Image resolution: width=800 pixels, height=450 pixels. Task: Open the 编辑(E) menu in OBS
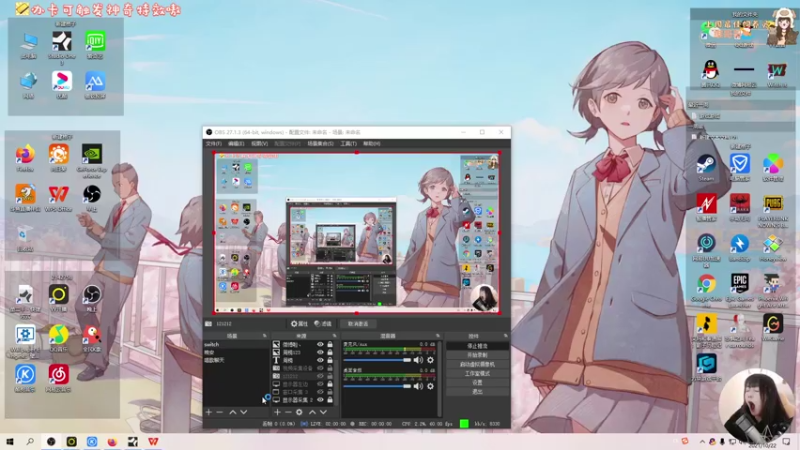[x=236, y=144]
